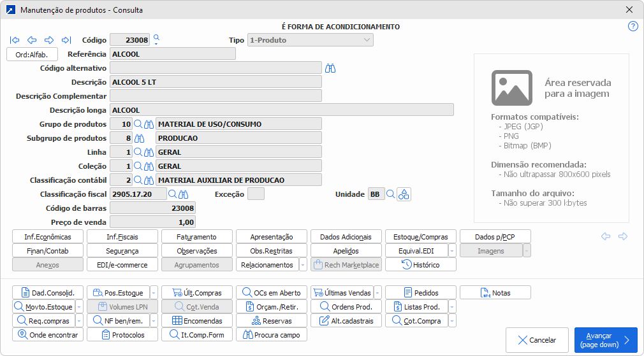Expand the arrow beside Pos.Estoque
This screenshot has height=356, width=644.
coord(154,293)
